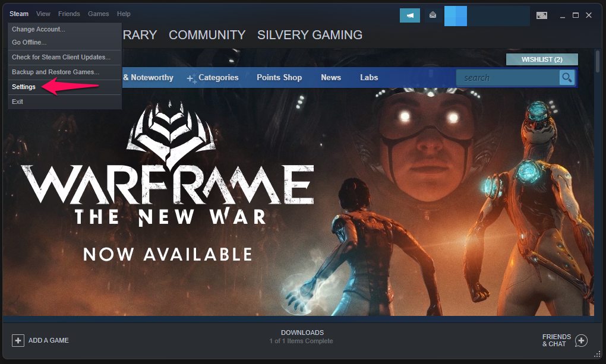Viewport: 606px width, 364px height.
Task: Open the Wishlist (2) button
Action: click(x=542, y=59)
